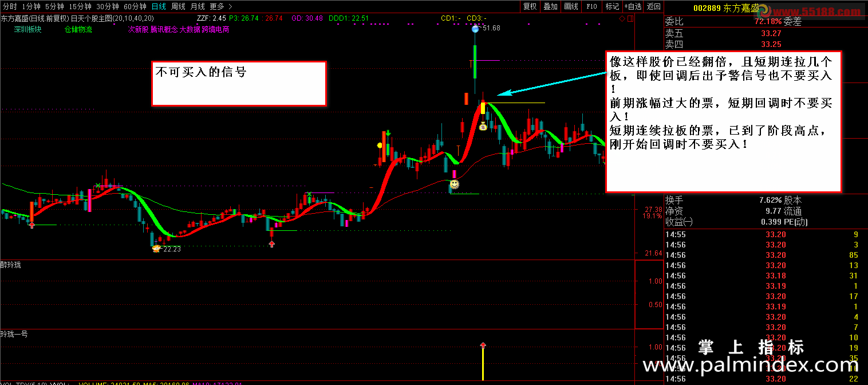Click the pot icon at the 22.23 low
Screen dimensions: 868x385
pos(155,248)
